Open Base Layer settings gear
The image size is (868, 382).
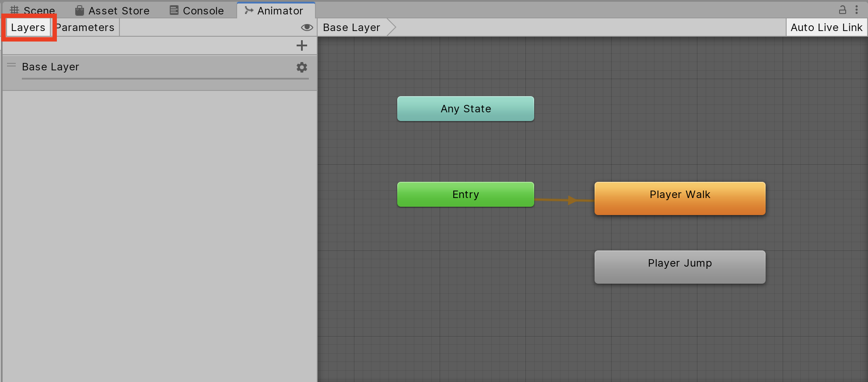301,67
